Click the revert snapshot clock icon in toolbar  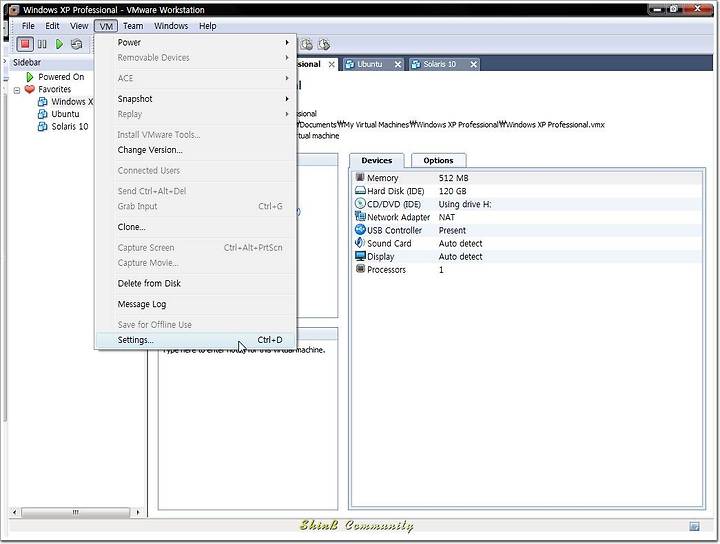324,44
